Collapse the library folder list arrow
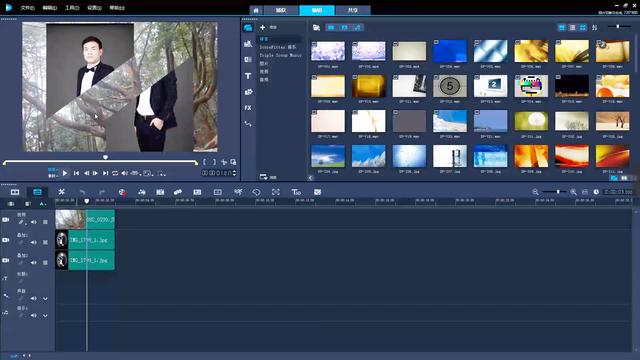This screenshot has width=640, height=360. coord(311,178)
